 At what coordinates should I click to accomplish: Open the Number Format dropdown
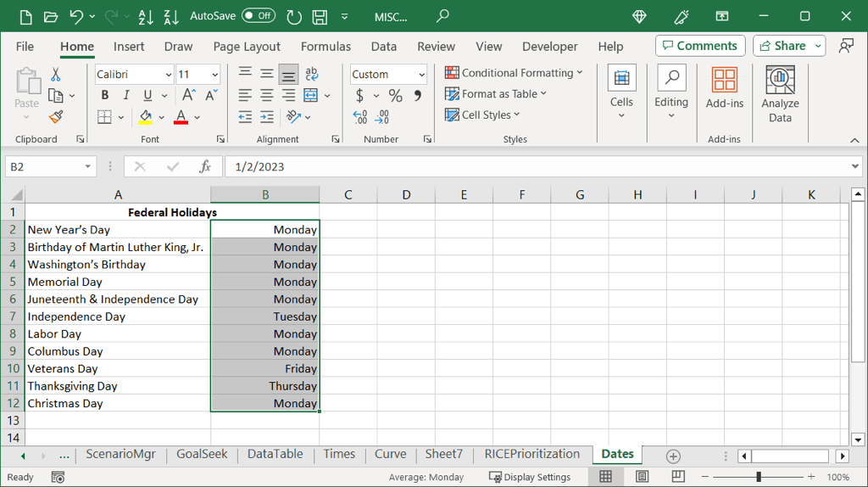pos(421,75)
